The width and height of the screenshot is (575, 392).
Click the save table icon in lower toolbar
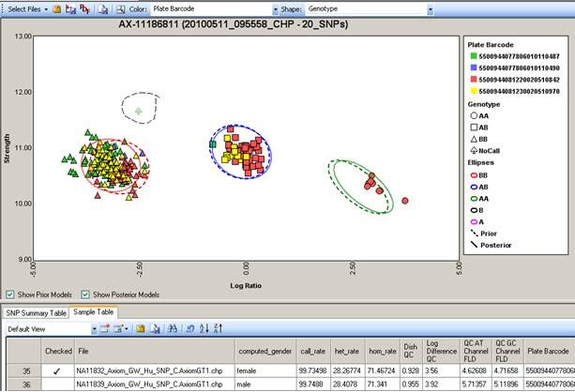[140, 328]
